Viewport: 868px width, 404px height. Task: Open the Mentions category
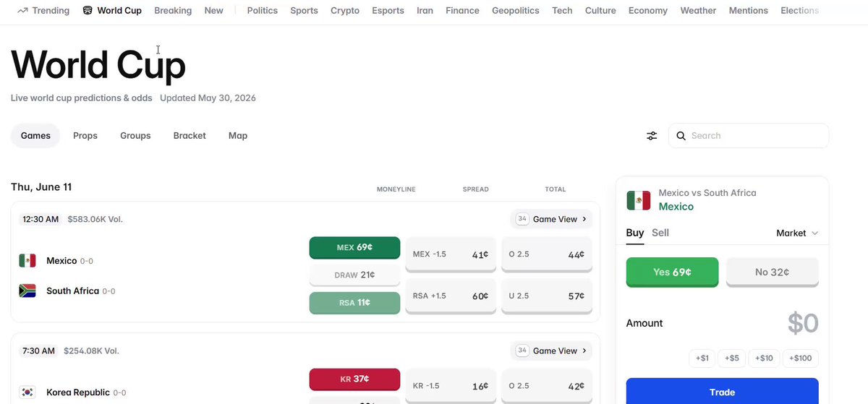click(x=749, y=10)
